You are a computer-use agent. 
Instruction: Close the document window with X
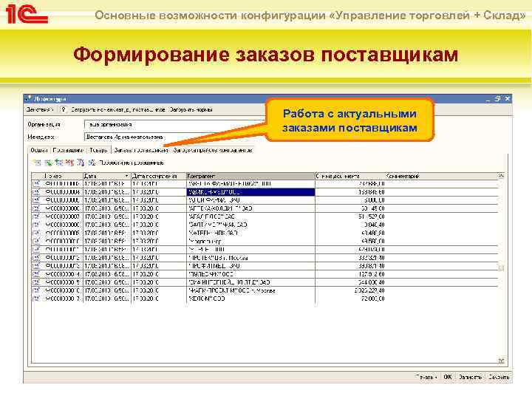click(507, 99)
